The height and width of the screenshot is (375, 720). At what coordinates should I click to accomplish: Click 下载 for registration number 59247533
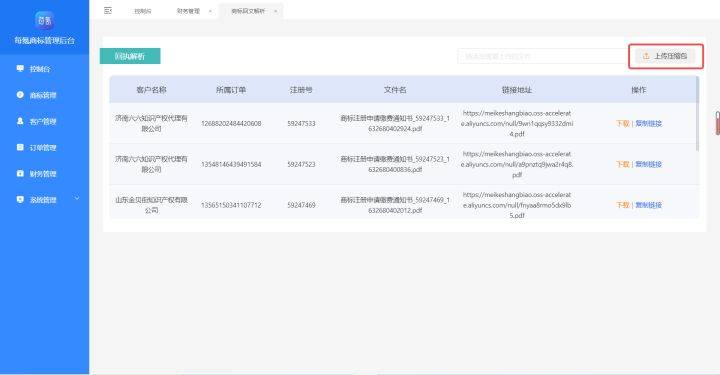pyautogui.click(x=623, y=123)
